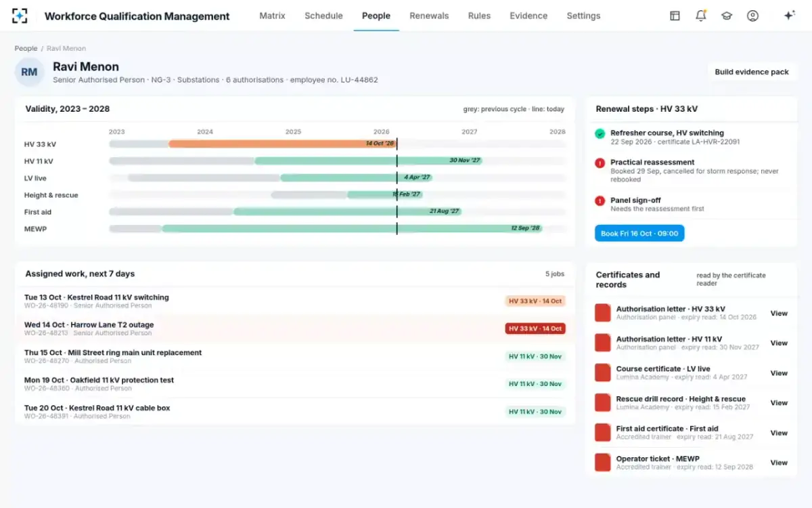Click alert icon beside Panel sign-off

tap(600, 201)
